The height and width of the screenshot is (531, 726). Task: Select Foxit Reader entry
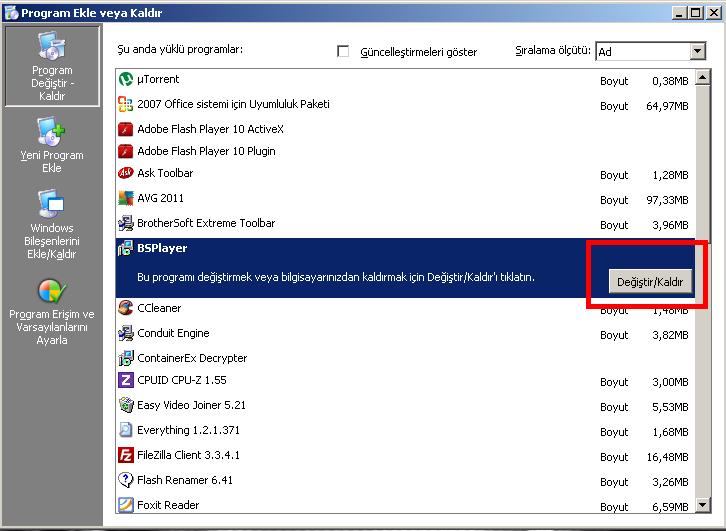405,505
